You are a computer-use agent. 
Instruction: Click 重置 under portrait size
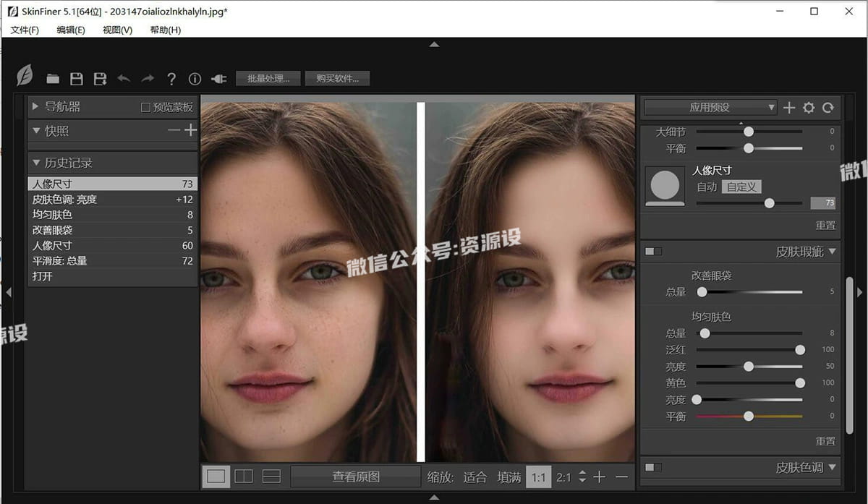(825, 225)
